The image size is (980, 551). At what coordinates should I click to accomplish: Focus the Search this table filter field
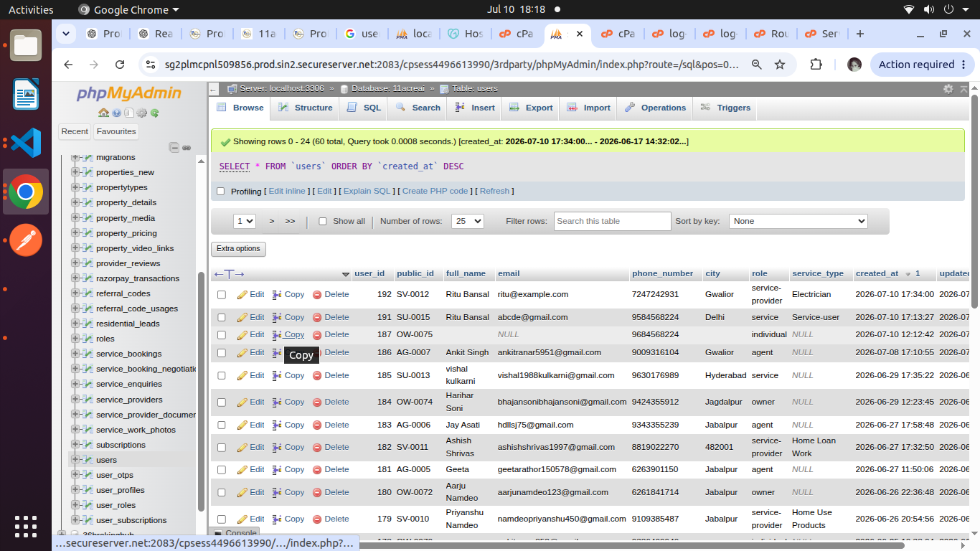pos(613,221)
